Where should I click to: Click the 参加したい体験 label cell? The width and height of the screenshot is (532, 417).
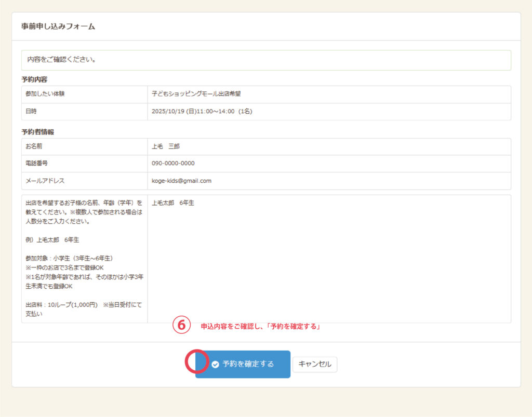coord(85,94)
